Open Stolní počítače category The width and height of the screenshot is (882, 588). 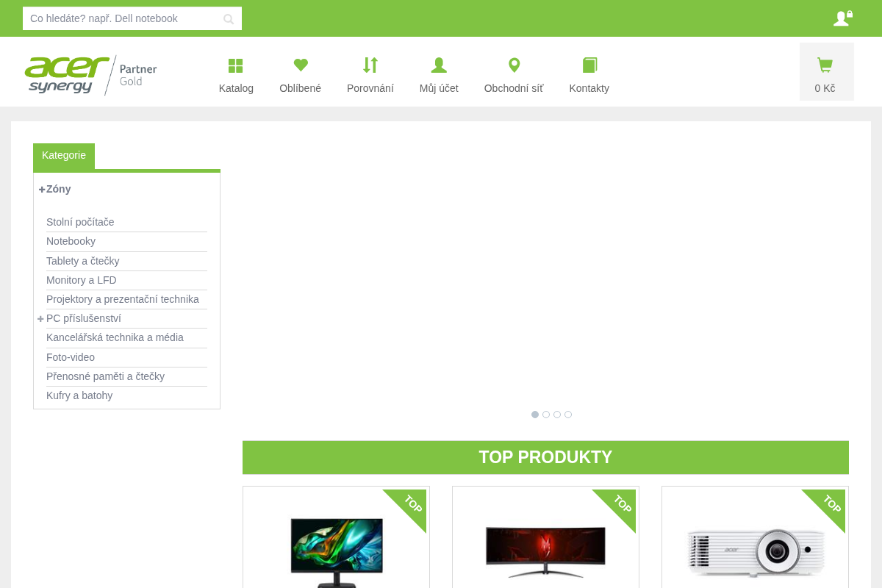80,222
